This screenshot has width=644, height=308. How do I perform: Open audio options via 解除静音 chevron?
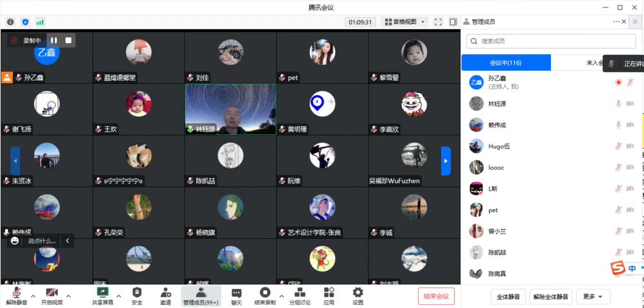pyautogui.click(x=33, y=297)
